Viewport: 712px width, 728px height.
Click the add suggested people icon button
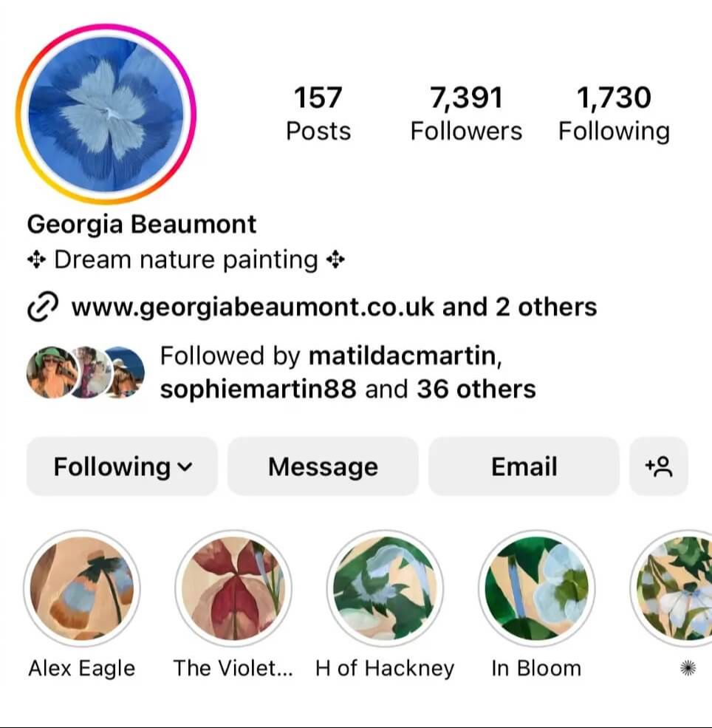click(x=659, y=466)
